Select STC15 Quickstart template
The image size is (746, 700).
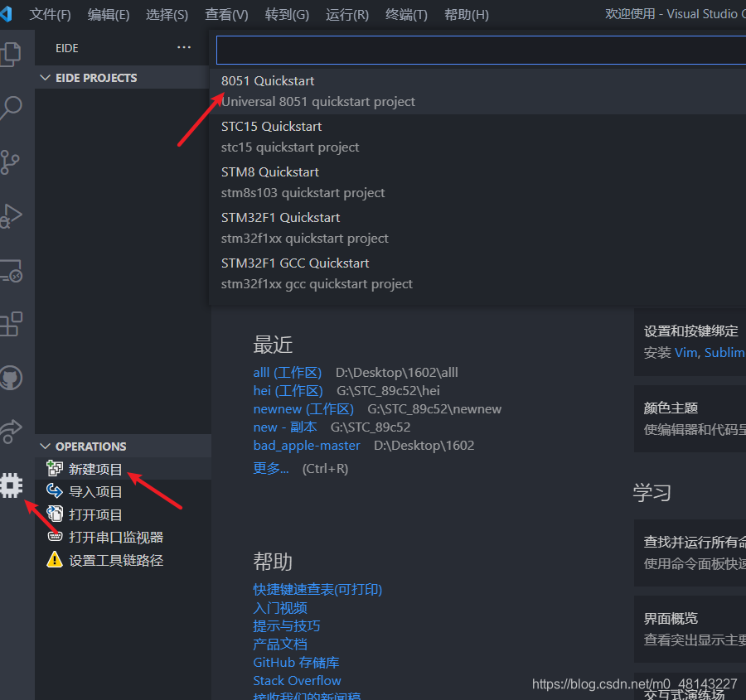[x=477, y=137]
